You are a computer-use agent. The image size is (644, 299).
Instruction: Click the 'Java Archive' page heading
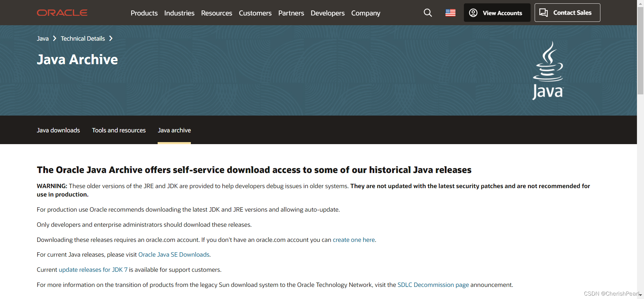77,60
